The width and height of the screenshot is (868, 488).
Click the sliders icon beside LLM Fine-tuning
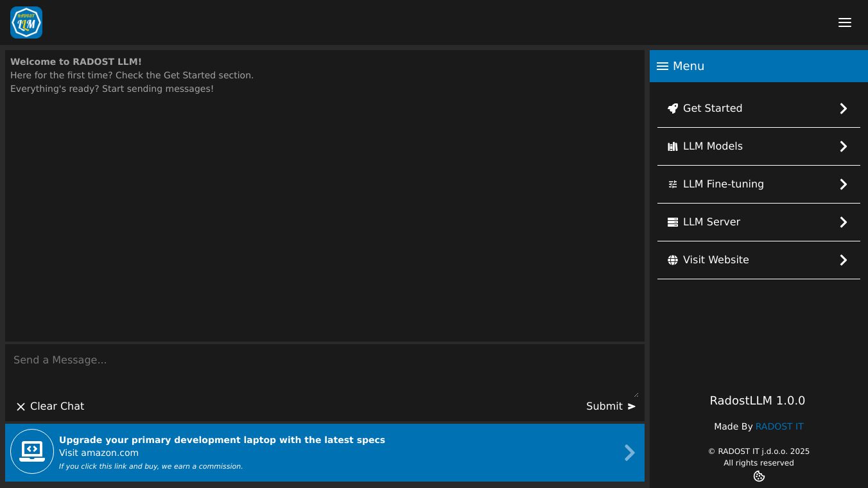[x=673, y=184]
